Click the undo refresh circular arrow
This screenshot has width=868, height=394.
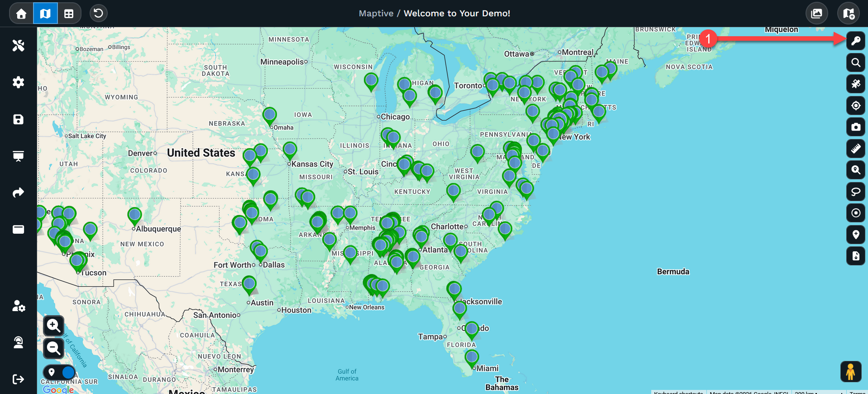(x=98, y=13)
